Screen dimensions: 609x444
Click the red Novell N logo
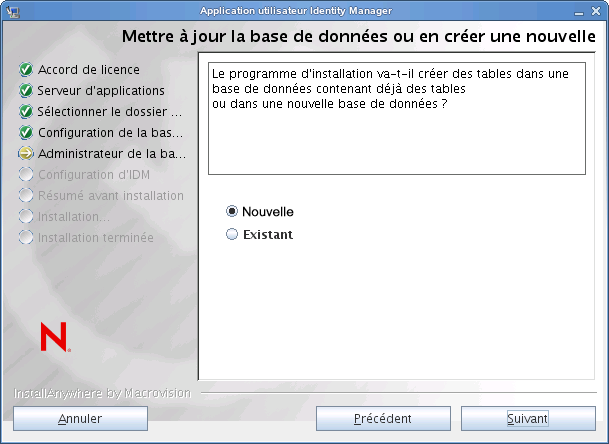tap(55, 336)
